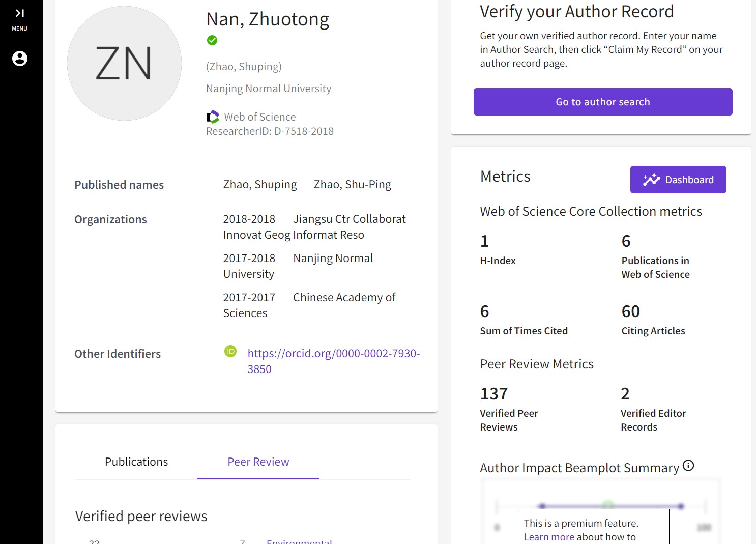Open the metrics Dashboard button
This screenshot has width=756, height=544.
point(678,180)
